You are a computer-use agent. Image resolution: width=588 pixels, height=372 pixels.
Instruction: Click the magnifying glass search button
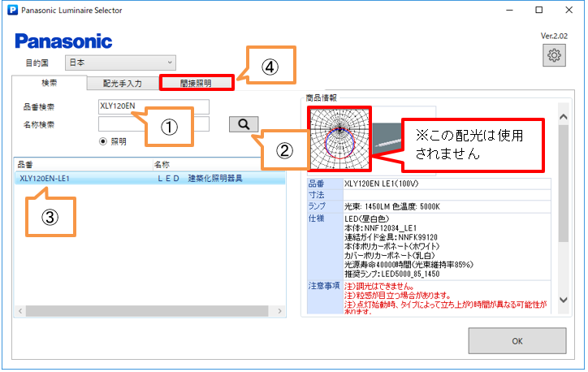[x=243, y=124]
